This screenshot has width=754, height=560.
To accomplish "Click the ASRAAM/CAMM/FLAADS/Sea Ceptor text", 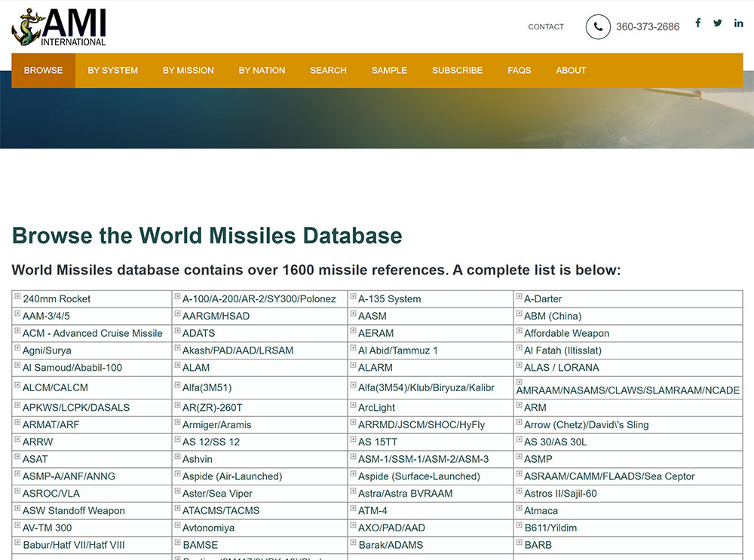I will coord(609,476).
